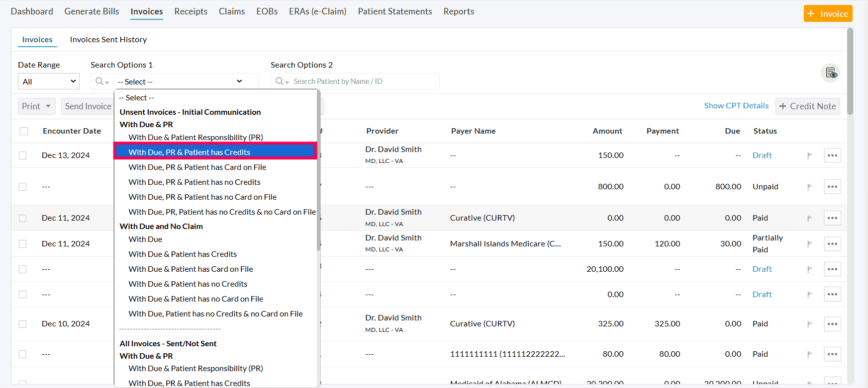Open three-dot menu for the 325.00 Paid invoice

[832, 324]
